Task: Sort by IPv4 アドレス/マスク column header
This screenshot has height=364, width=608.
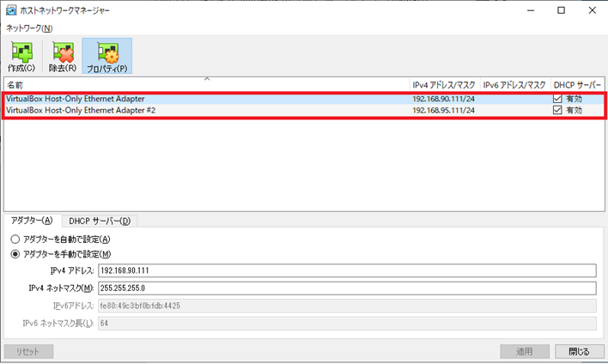Action: [x=445, y=85]
